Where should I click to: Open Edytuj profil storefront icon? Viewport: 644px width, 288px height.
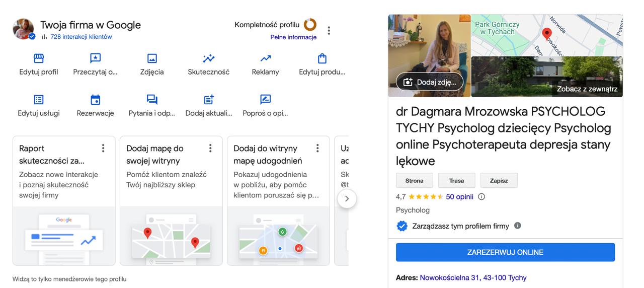(x=39, y=58)
